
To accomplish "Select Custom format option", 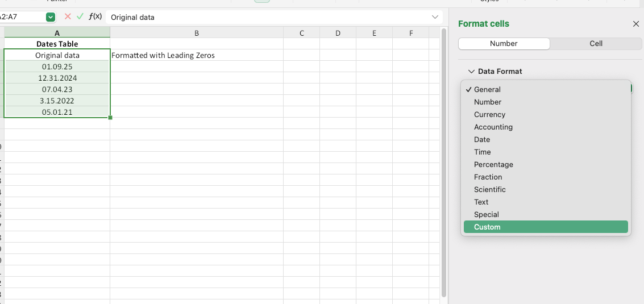I will pyautogui.click(x=546, y=227).
